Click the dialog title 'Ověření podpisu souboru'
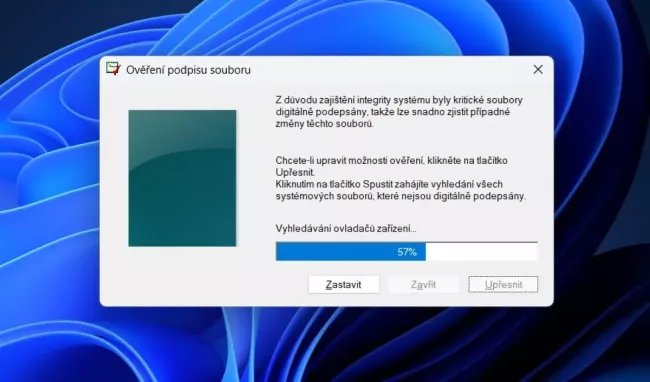The height and width of the screenshot is (382, 650). click(189, 70)
